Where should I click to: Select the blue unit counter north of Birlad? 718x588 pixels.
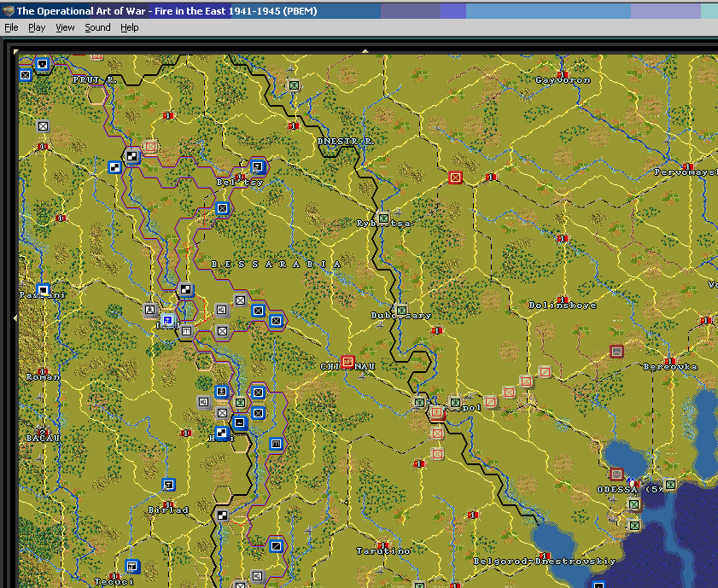[168, 485]
